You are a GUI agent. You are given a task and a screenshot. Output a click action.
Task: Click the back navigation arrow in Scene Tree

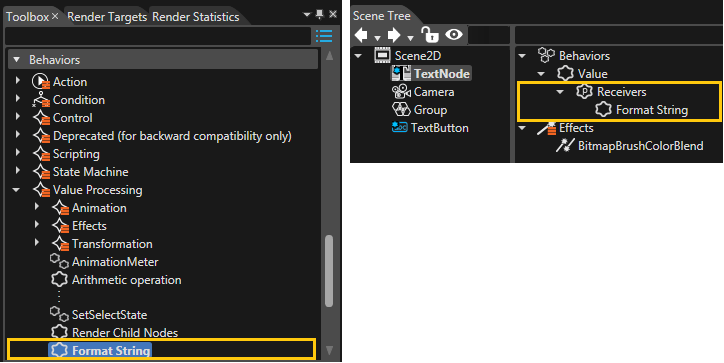click(361, 35)
